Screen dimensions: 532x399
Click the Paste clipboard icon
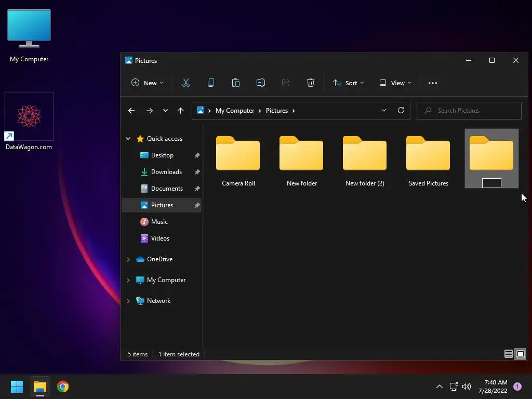pos(236,83)
